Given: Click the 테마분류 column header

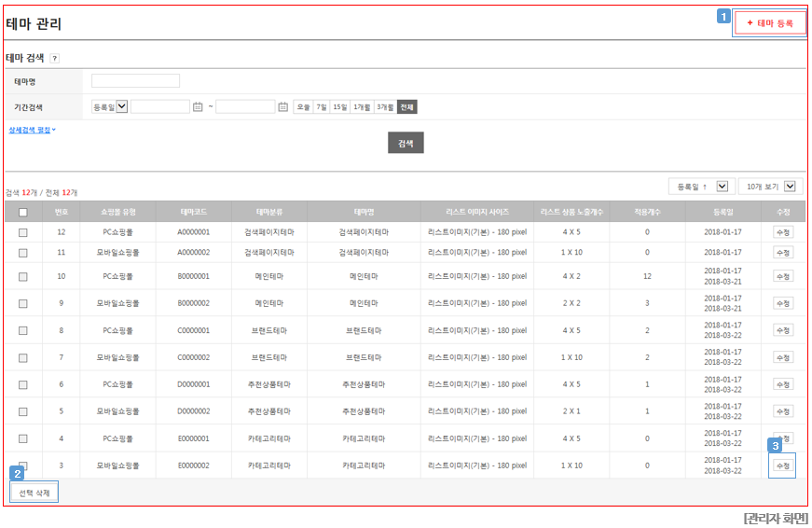Looking at the screenshot, I should tap(269, 212).
